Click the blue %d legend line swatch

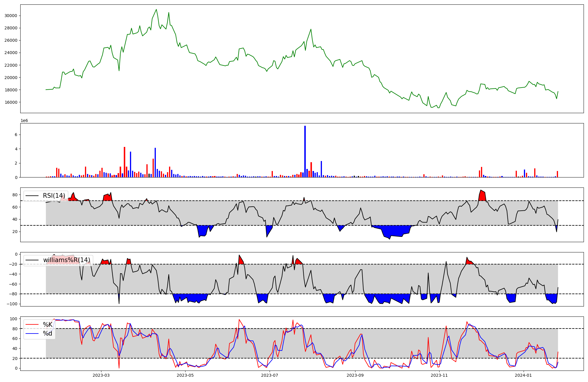coord(32,334)
